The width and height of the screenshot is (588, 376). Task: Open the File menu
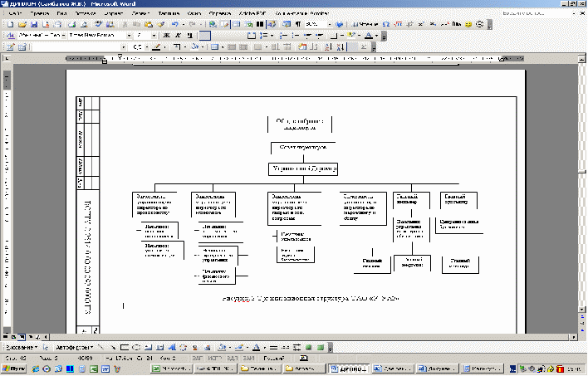(x=15, y=13)
